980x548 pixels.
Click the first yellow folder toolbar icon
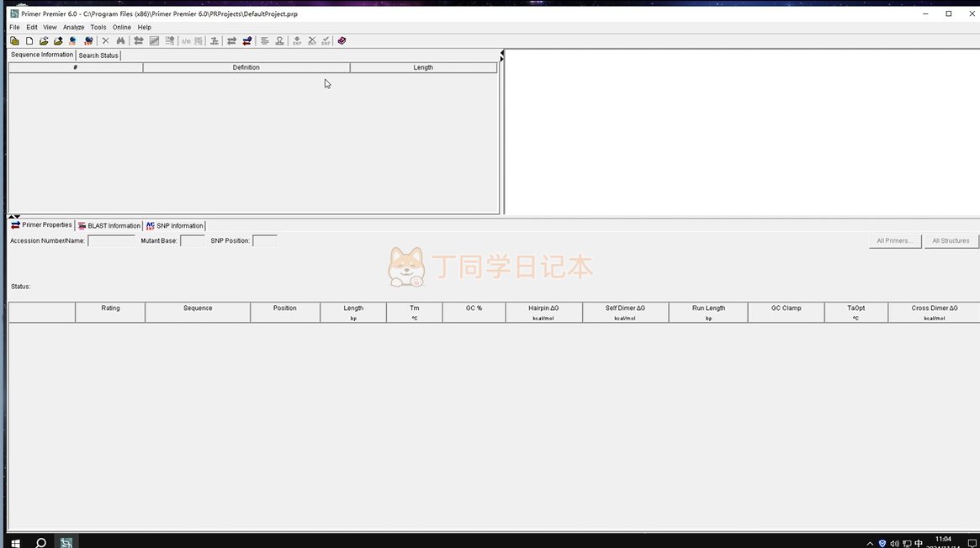tap(14, 40)
